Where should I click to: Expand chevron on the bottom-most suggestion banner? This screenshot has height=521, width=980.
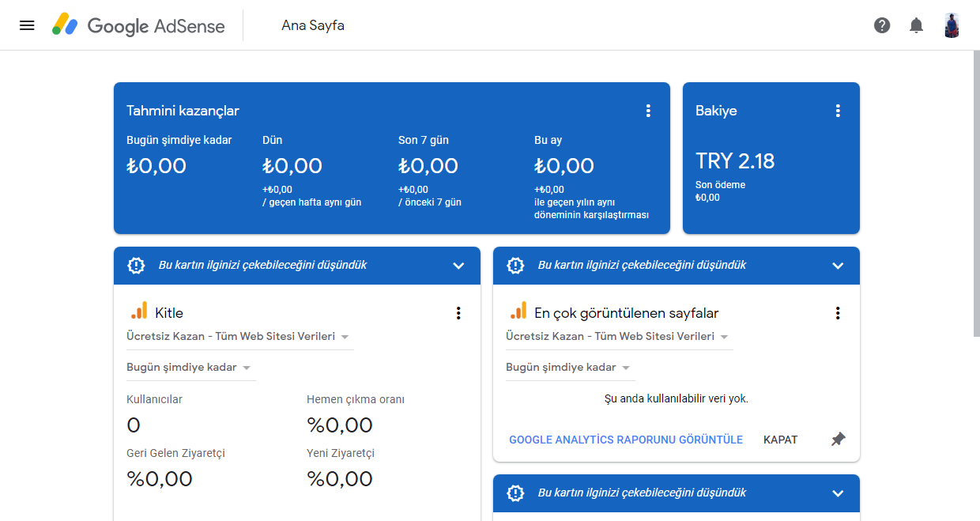838,493
